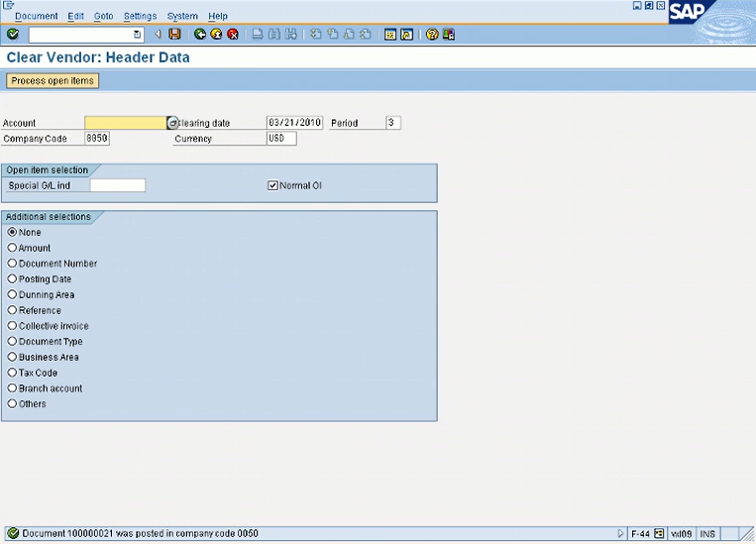The image size is (756, 544).
Task: Select the Branch account radio button
Action: [x=12, y=387]
